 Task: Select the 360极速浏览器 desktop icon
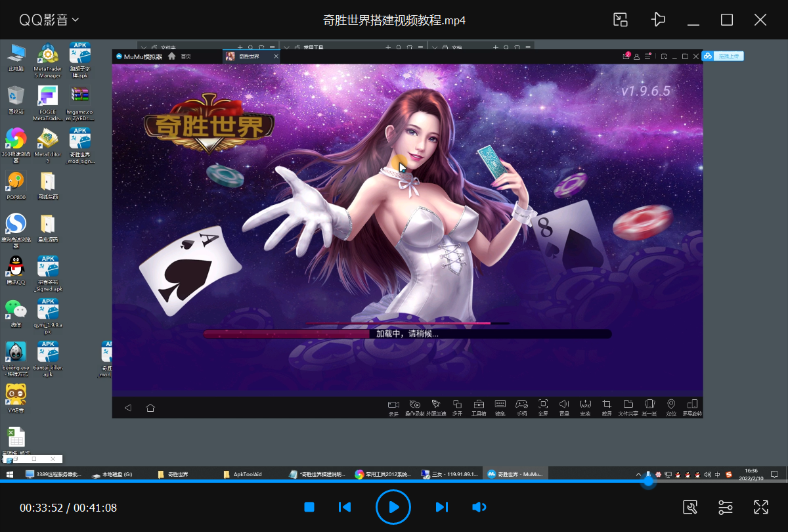[x=16, y=144]
